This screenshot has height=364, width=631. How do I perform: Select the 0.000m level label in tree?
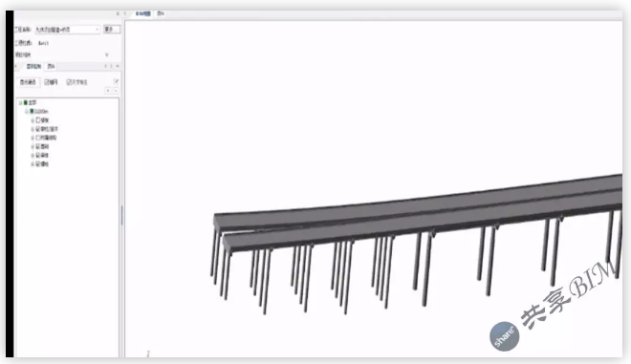(41, 112)
